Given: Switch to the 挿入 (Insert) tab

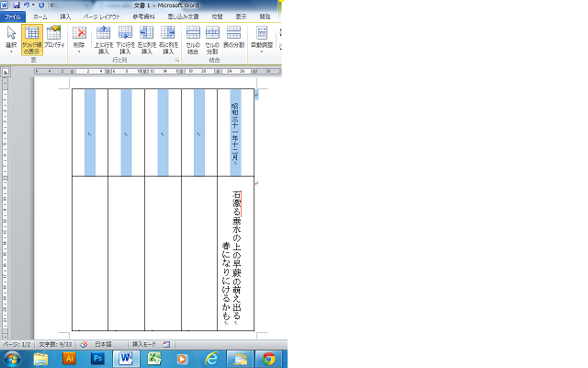Looking at the screenshot, I should 65,17.
